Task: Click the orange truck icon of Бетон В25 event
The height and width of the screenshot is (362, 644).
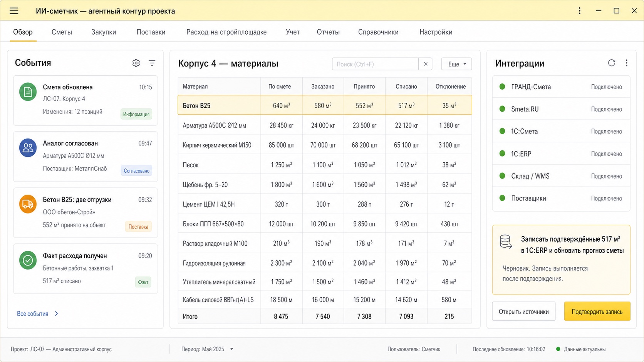Action: 28,204
